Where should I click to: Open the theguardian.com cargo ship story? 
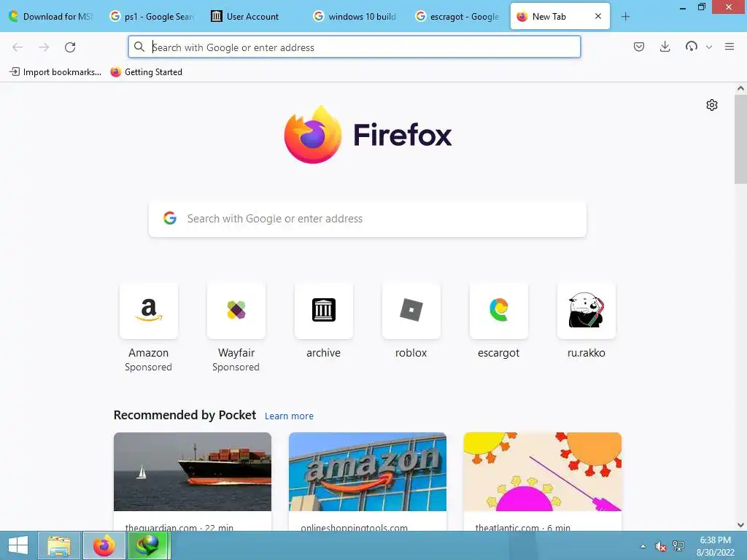tap(193, 481)
